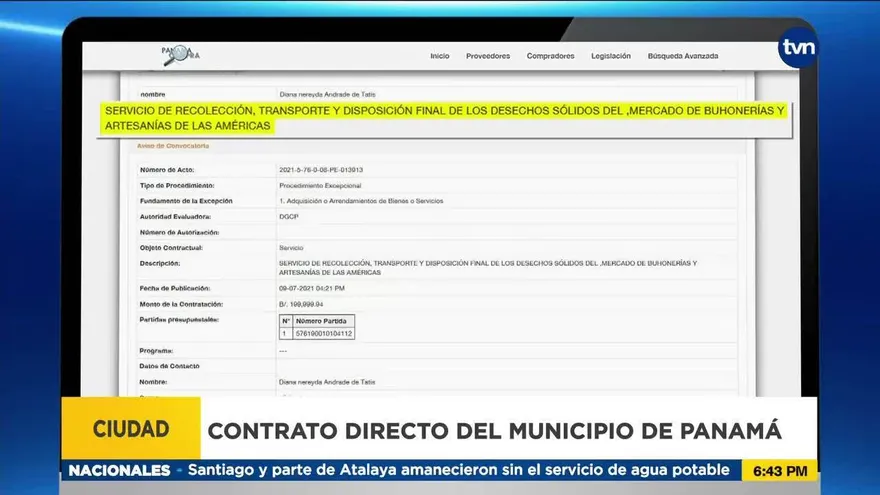
Task: Open the Compradores menu item
Action: pyautogui.click(x=550, y=56)
